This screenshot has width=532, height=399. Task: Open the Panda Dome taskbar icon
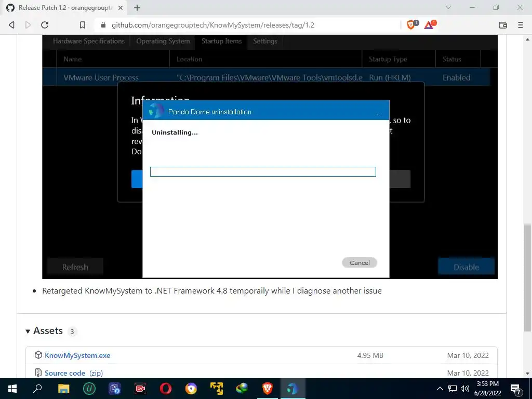[292, 389]
